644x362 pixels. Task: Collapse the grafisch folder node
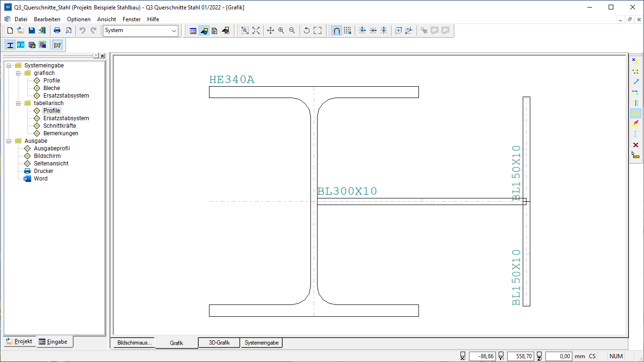click(x=18, y=73)
